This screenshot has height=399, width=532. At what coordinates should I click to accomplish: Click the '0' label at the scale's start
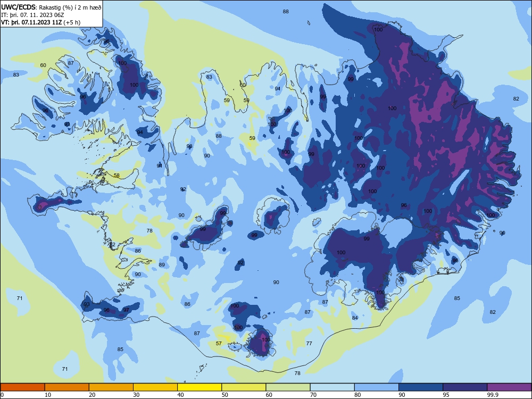2,395
